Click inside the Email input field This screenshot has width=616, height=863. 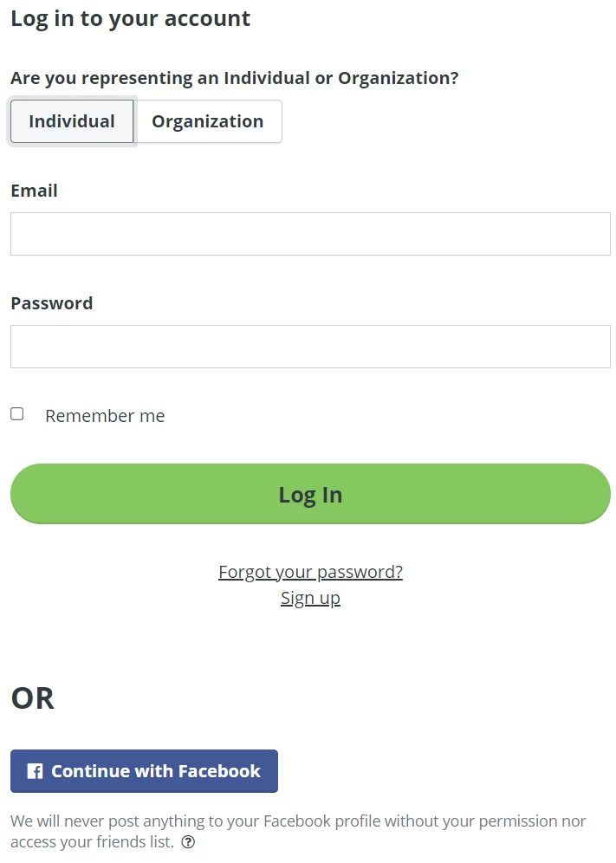coord(310,233)
